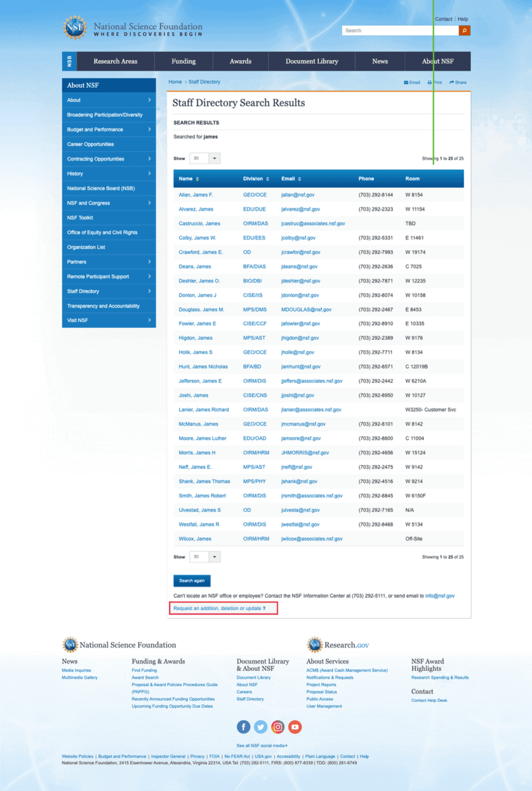This screenshot has height=791, width=532.
Task: Click the Research.gov footer logo
Action: (338, 645)
